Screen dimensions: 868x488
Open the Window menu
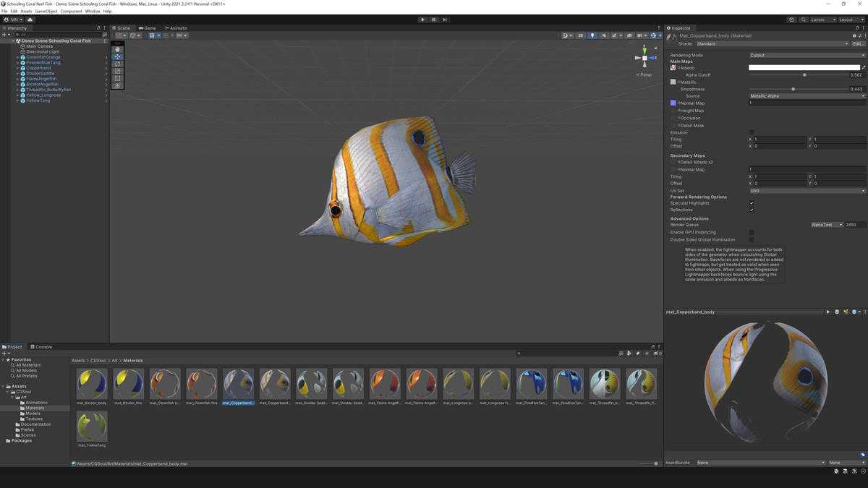tap(93, 12)
